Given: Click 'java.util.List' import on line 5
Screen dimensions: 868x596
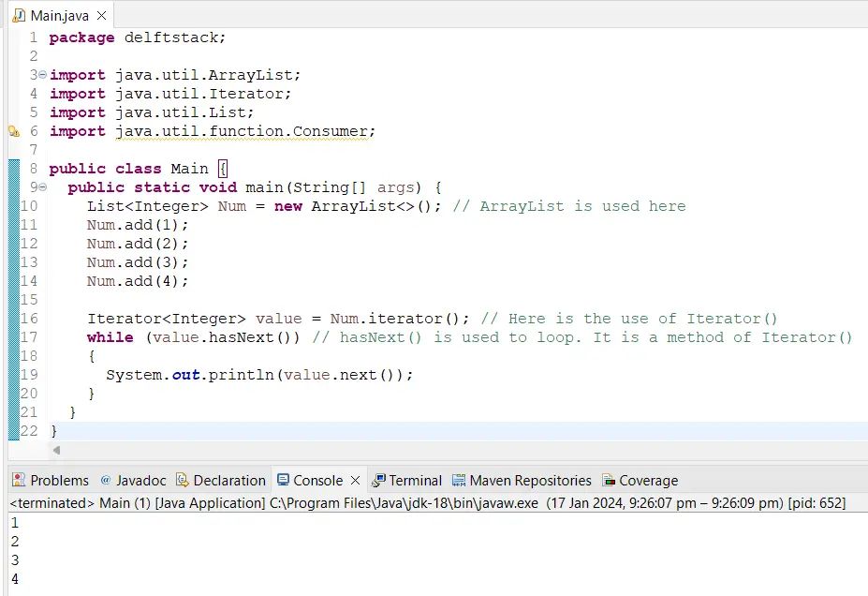Looking at the screenshot, I should [x=180, y=112].
